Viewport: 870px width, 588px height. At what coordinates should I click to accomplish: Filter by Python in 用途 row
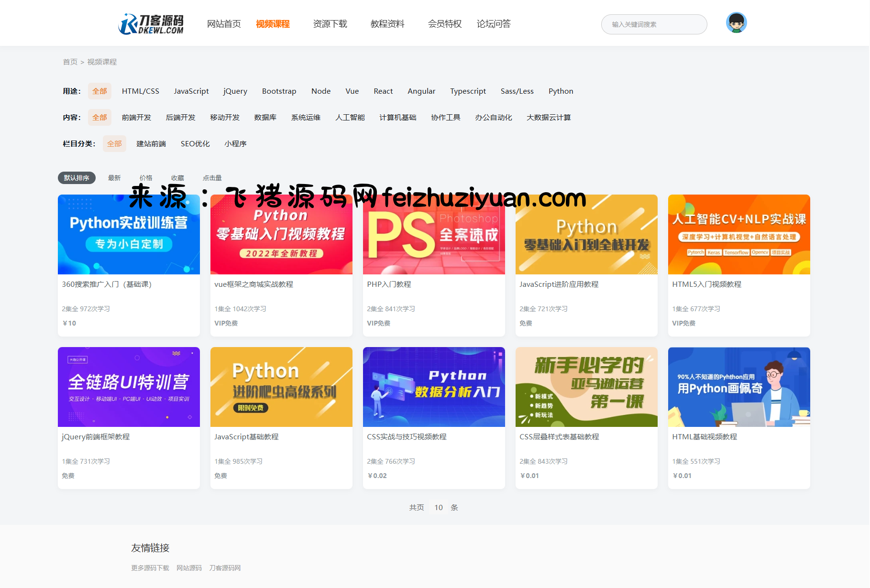click(x=561, y=91)
